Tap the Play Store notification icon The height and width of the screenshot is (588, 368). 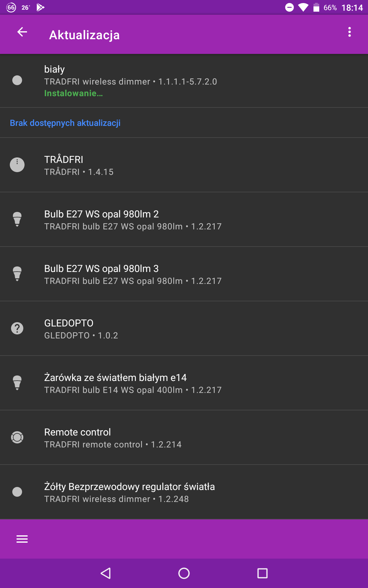click(40, 7)
